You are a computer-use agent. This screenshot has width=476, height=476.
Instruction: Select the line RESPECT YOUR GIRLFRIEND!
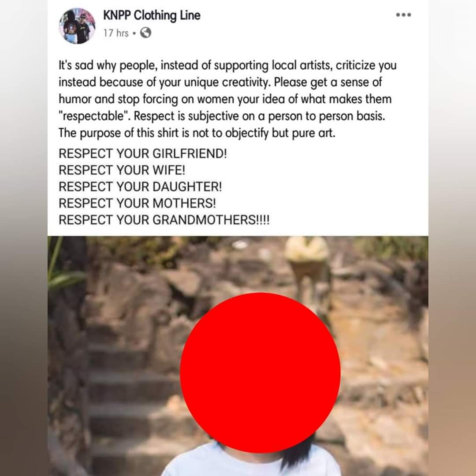tap(143, 154)
